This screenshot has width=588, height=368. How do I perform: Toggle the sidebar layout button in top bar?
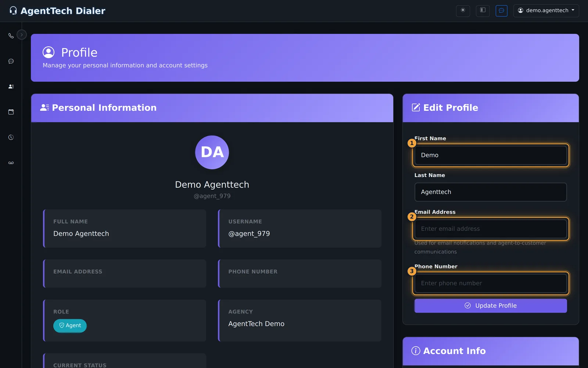click(483, 11)
